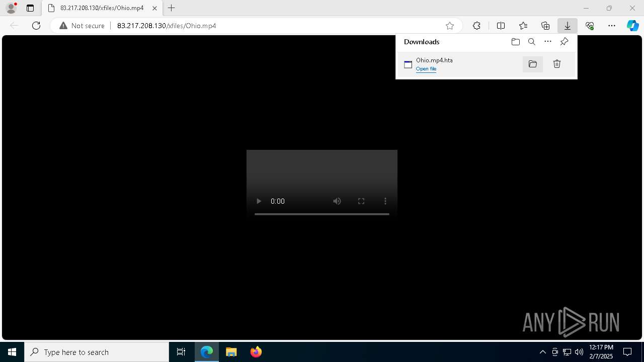Delete the Ohio.mp4.hta download entry

pyautogui.click(x=557, y=64)
